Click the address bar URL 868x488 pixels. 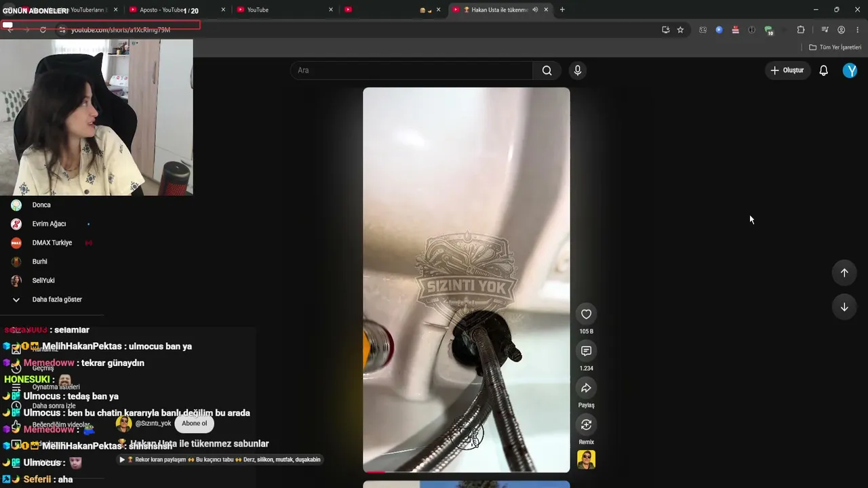(x=121, y=30)
